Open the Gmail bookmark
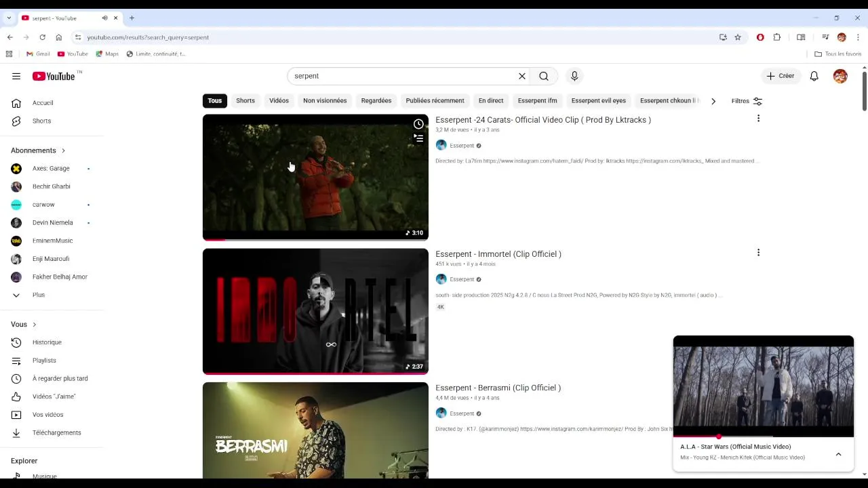Viewport: 868px width, 488px height. coord(38,54)
